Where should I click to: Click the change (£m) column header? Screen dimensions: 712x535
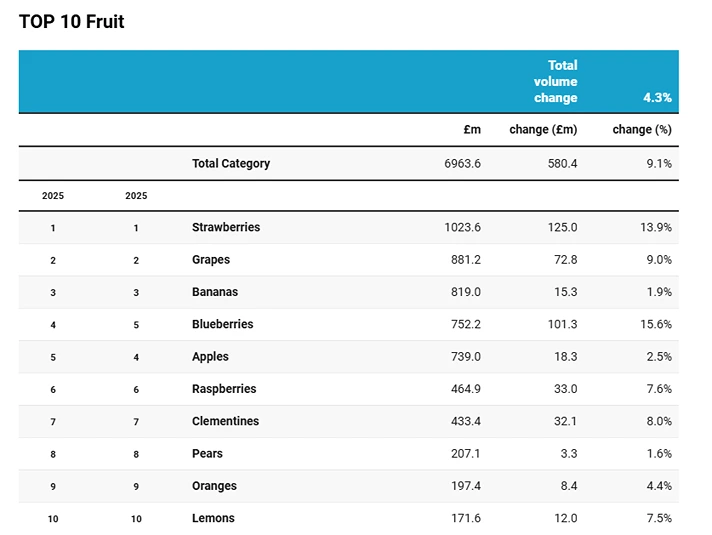click(x=543, y=129)
